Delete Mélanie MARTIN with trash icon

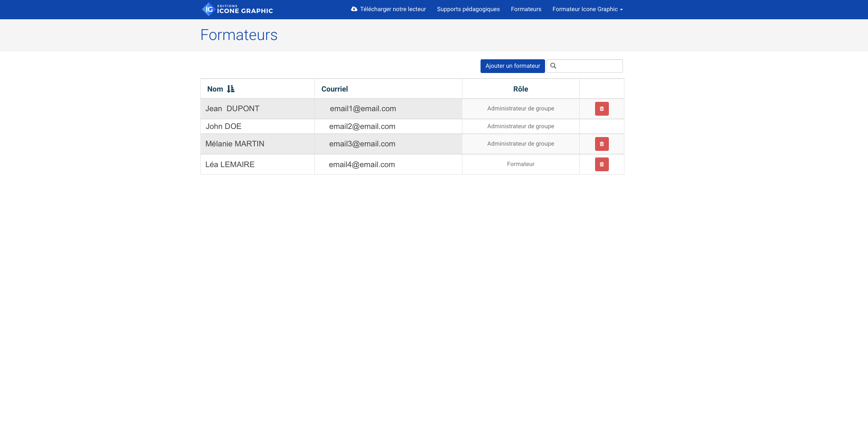(x=602, y=144)
